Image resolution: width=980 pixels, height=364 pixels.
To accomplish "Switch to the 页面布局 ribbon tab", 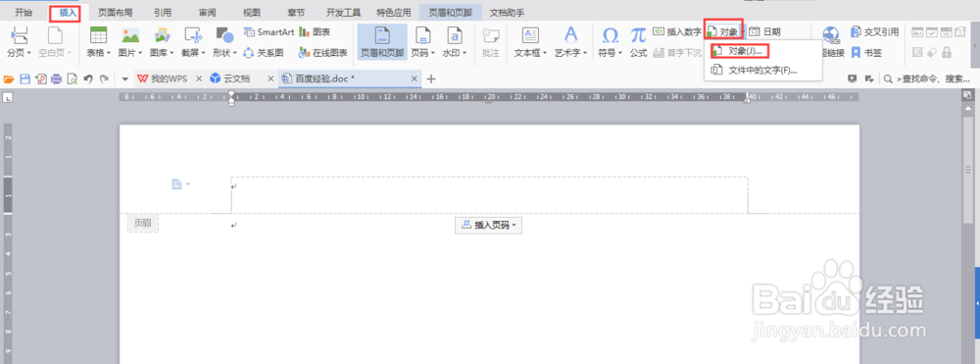I will pyautogui.click(x=115, y=12).
